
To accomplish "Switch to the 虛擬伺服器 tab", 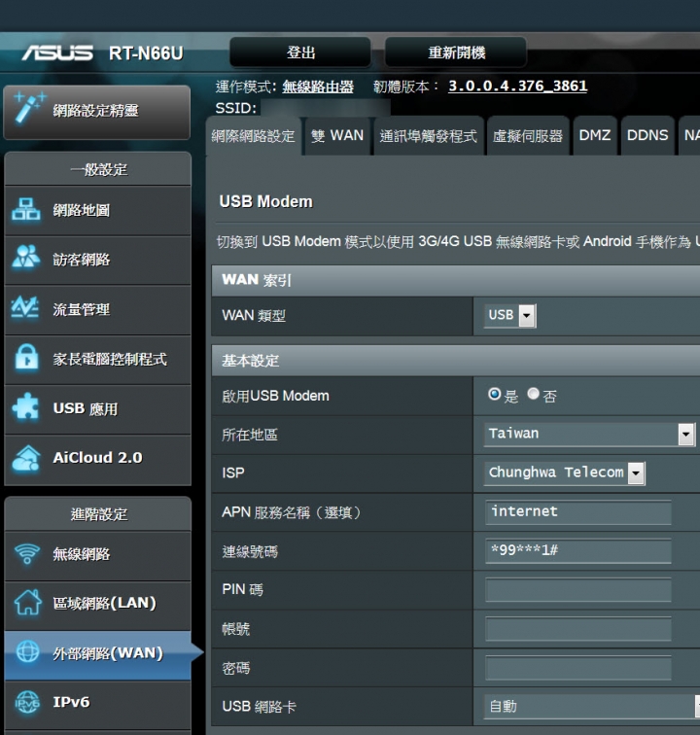I will (x=528, y=136).
